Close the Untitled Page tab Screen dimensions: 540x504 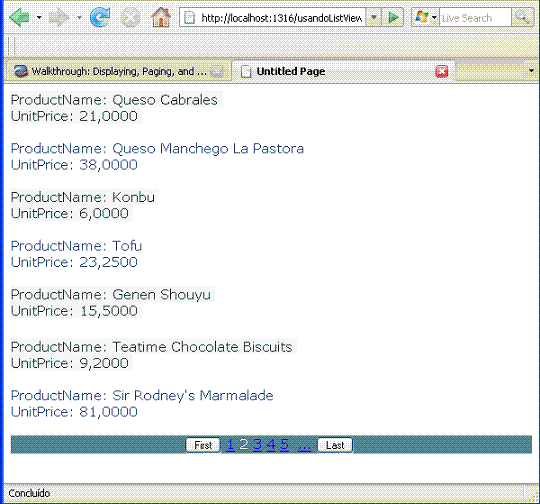(442, 71)
